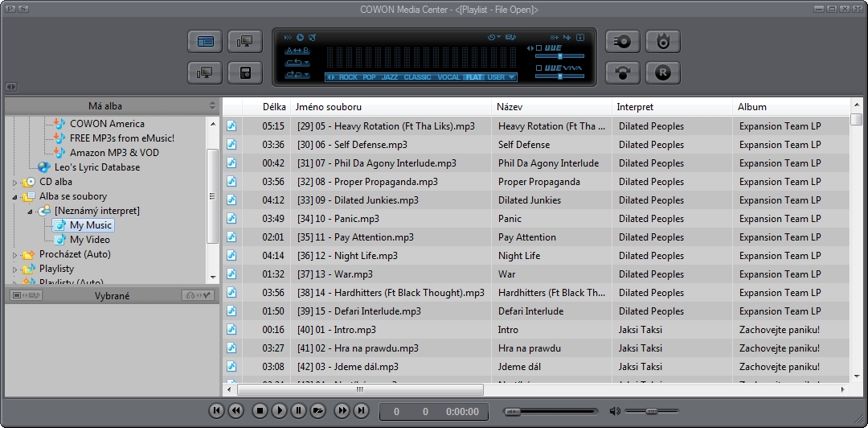This screenshot has height=428, width=868.
Task: Click the clock timer icon in display
Action: pos(300,38)
